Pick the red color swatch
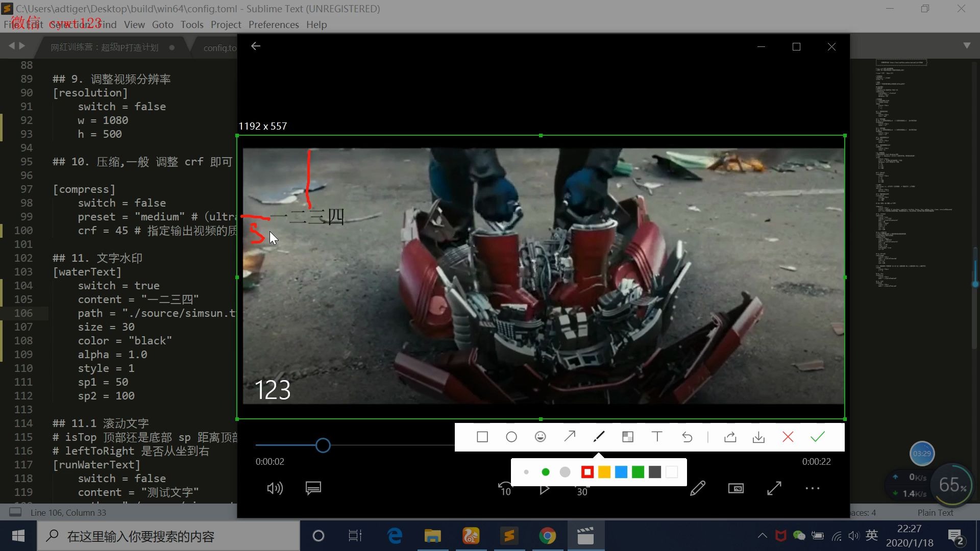This screenshot has width=980, height=551. (587, 472)
